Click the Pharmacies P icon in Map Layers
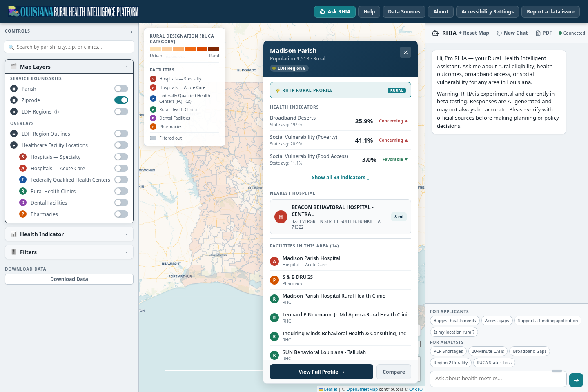 [23, 214]
